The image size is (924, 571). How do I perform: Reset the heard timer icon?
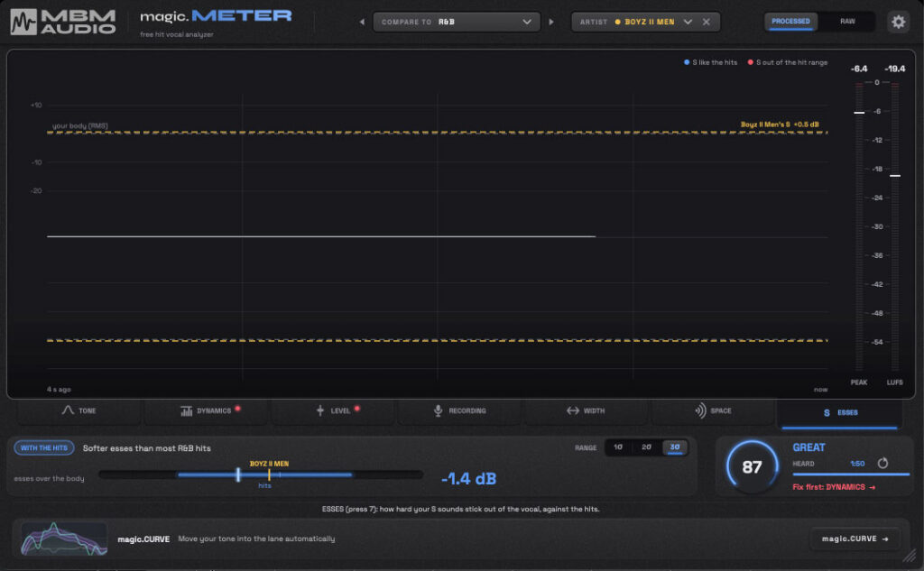pyautogui.click(x=882, y=463)
